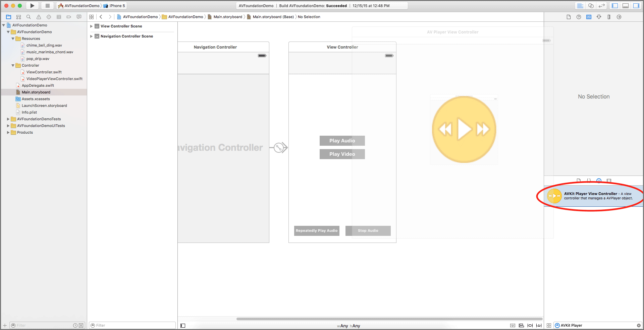Open the Symbol navigator
The height and width of the screenshot is (330, 644).
(19, 17)
